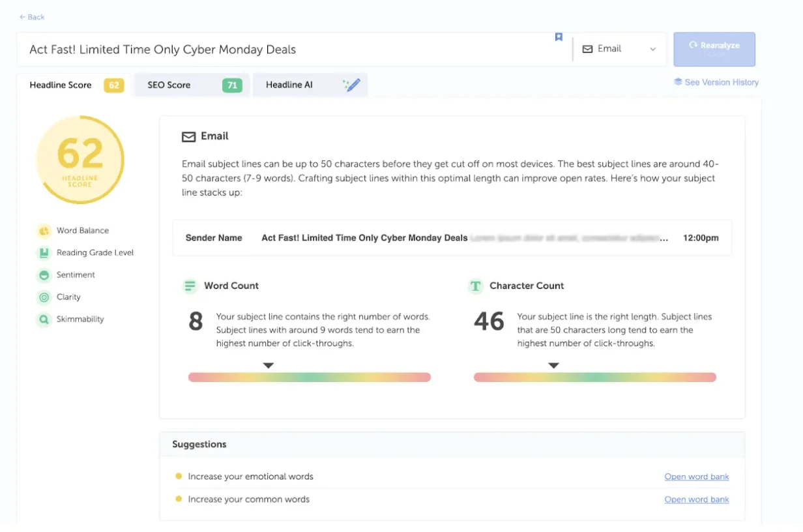
Task: Click the yellow dot beside emotional words
Action: (179, 476)
